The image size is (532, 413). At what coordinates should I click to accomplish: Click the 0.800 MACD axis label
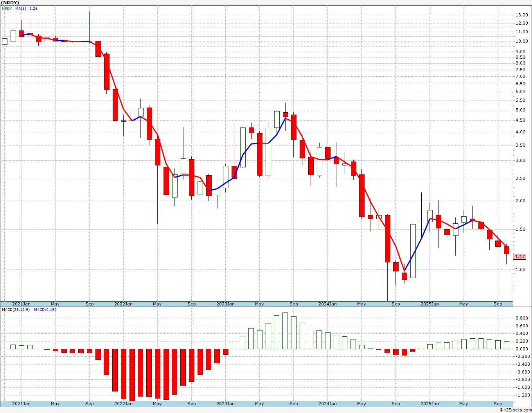(x=521, y=318)
